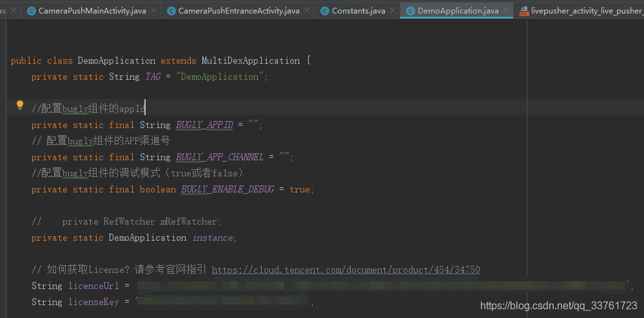Screen dimensions: 644x318
Task: Click the bugly 调试模式 comment line
Action: coord(137,173)
